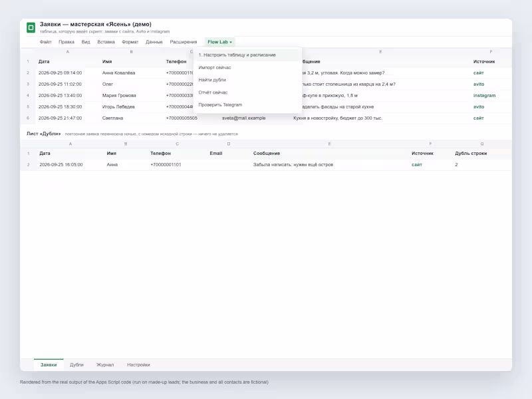Open the Вид menu
Screen dimensions: 532x399
pyautogui.click(x=86, y=42)
